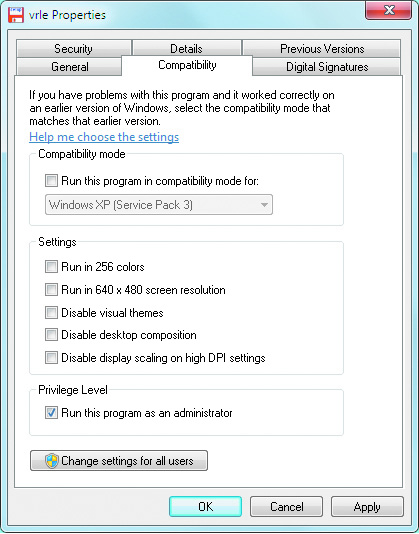Image resolution: width=419 pixels, height=534 pixels.
Task: Click the UAC shield icon on Change settings button
Action: (51, 461)
